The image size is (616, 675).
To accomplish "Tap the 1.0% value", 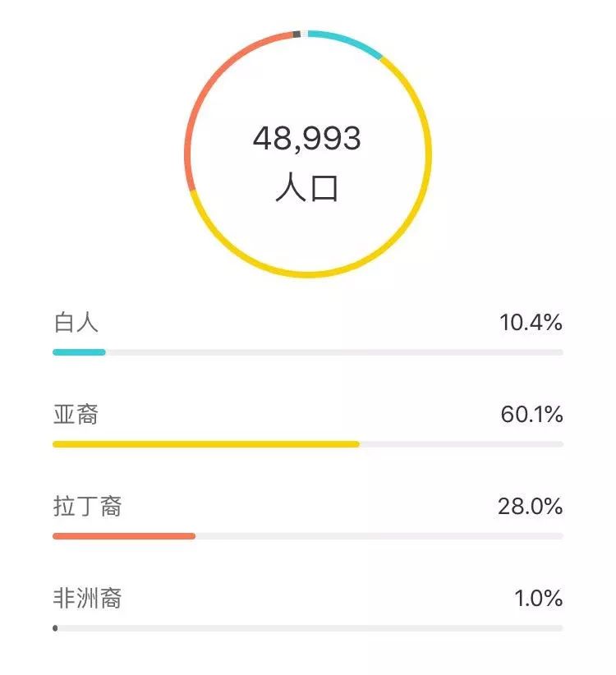I will point(538,599).
